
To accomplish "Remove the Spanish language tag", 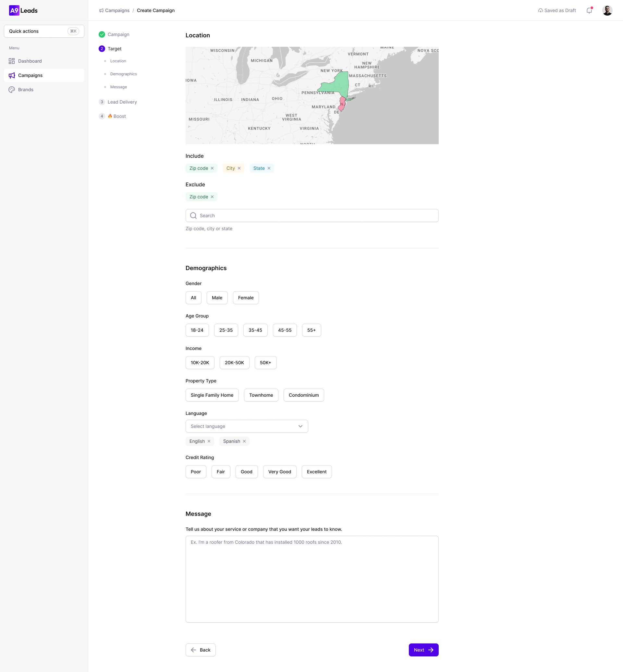I will tap(245, 441).
